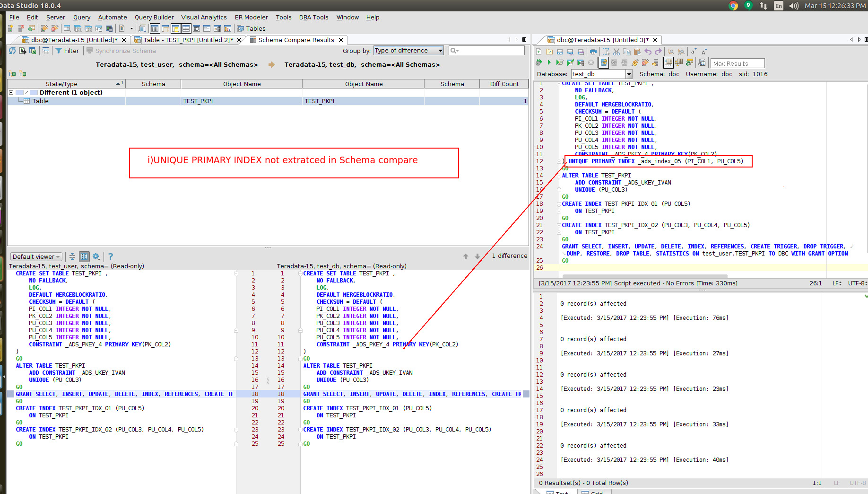This screenshot has height=494, width=868.
Task: Collapse the CREATE SET TABLE fold in right diff pane
Action: point(300,273)
